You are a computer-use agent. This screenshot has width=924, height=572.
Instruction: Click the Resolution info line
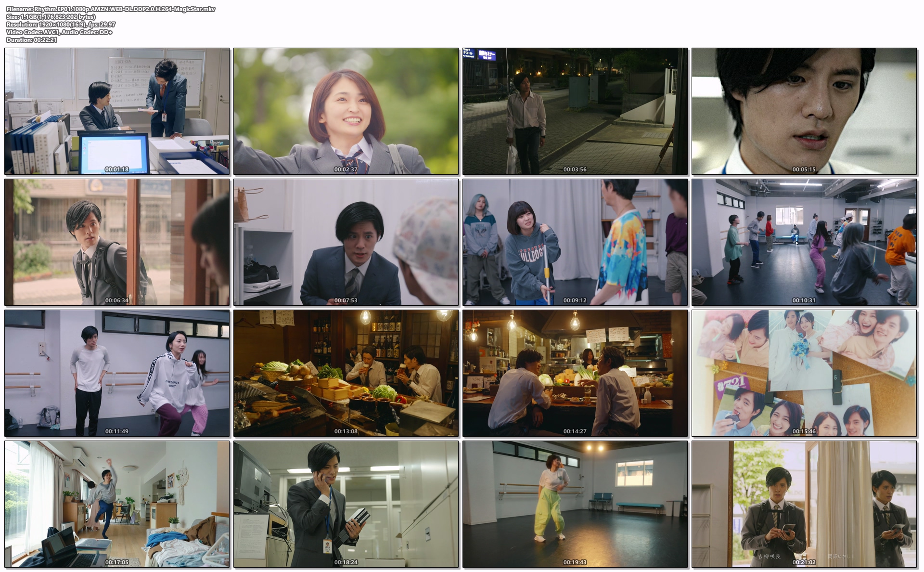tap(61, 25)
